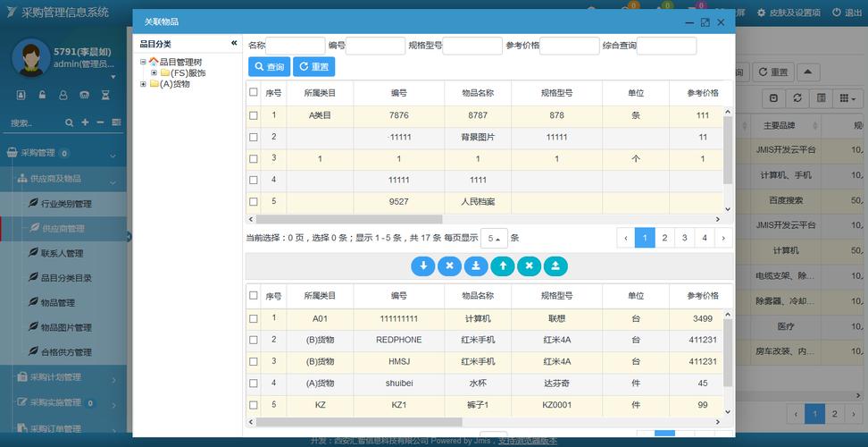Click the sidebar search magnifier icon
868x447 pixels.
pyautogui.click(x=69, y=122)
